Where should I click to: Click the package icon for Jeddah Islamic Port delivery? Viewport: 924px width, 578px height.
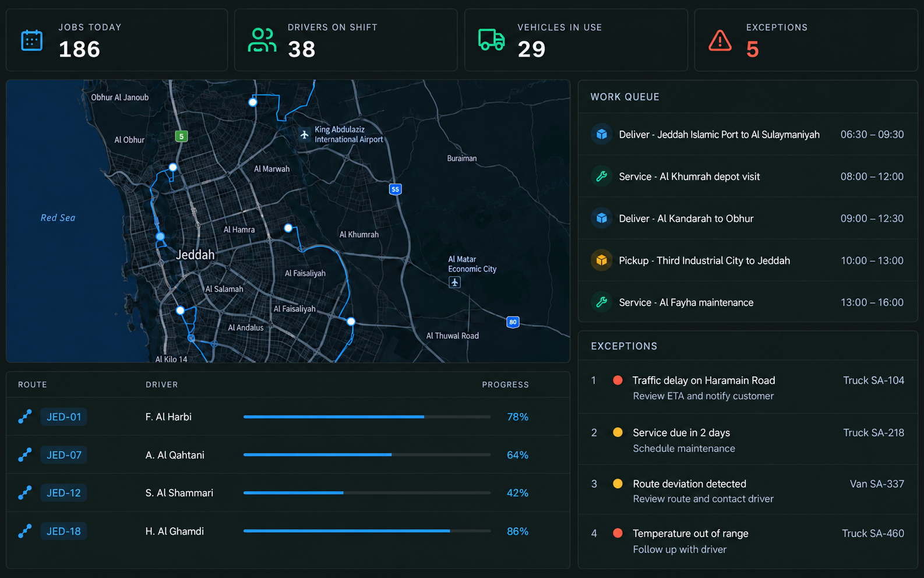[x=602, y=135]
